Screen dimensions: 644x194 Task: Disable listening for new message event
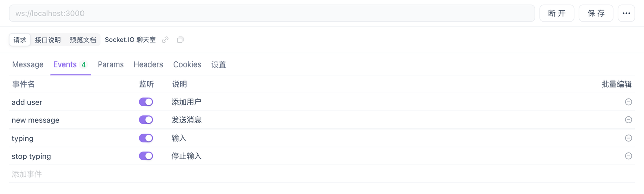146,120
